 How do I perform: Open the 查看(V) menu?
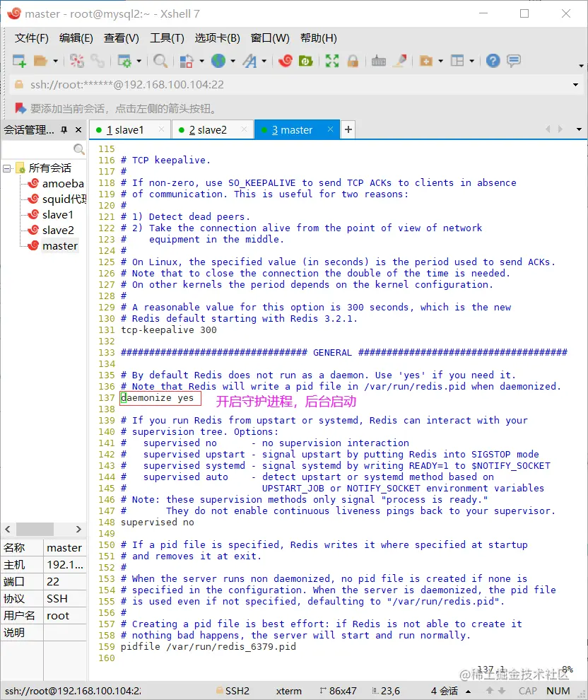122,38
